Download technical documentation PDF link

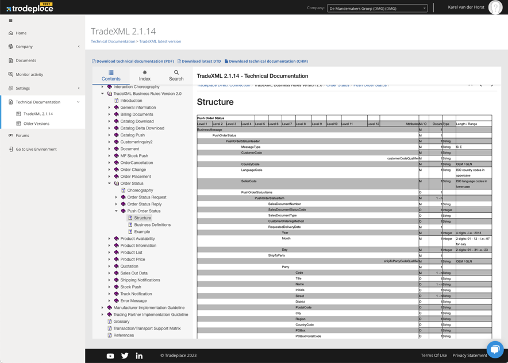(133, 61)
